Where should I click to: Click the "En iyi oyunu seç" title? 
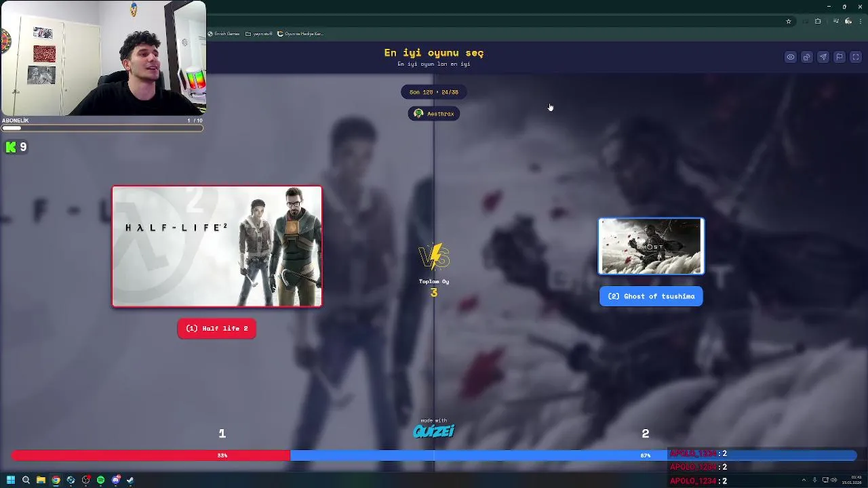[434, 53]
